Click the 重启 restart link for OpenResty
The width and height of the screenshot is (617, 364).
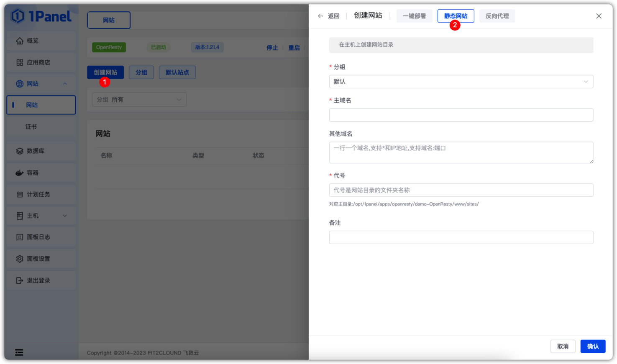(294, 47)
